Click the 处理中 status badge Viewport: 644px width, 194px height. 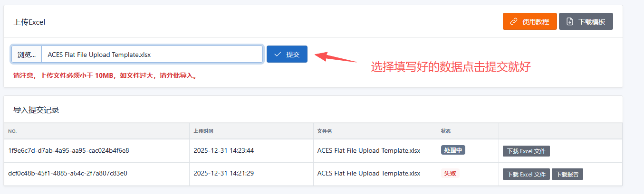point(453,150)
